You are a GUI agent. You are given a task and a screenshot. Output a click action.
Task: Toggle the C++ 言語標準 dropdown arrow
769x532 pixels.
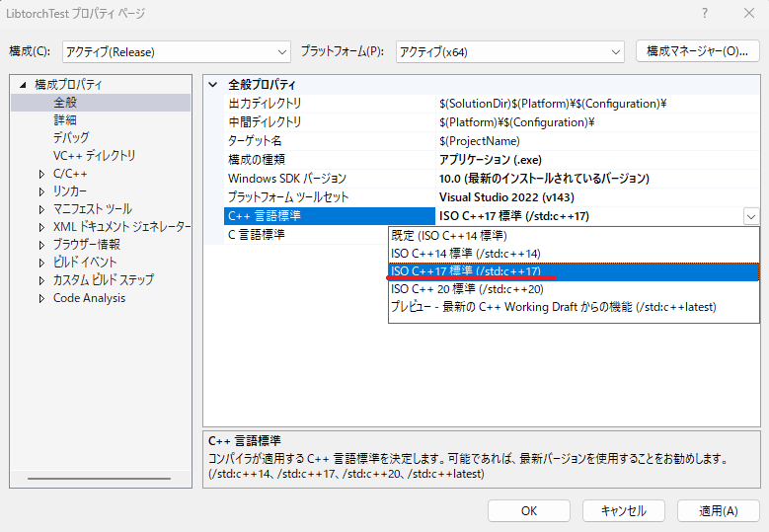pos(751,217)
